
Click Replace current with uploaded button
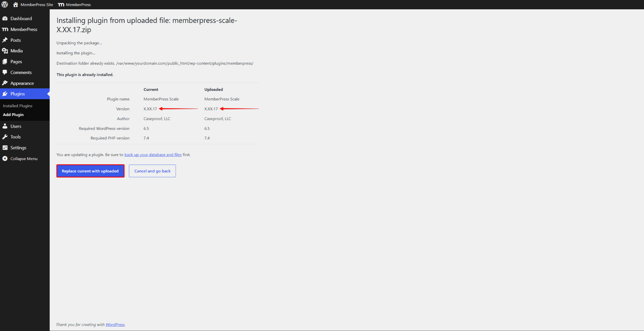pos(90,171)
